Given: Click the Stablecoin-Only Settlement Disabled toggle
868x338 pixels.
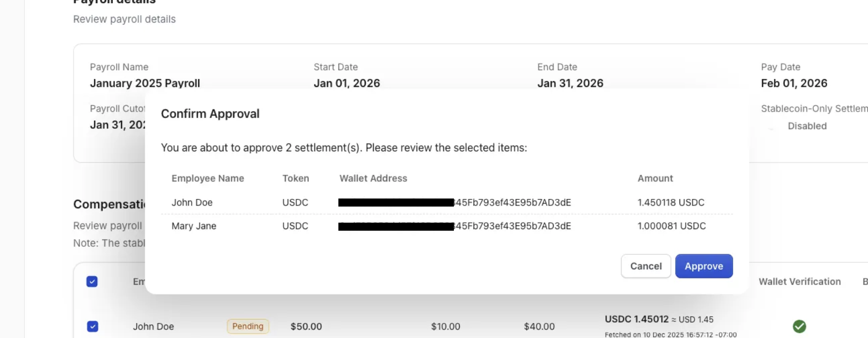Looking at the screenshot, I should tap(771, 126).
